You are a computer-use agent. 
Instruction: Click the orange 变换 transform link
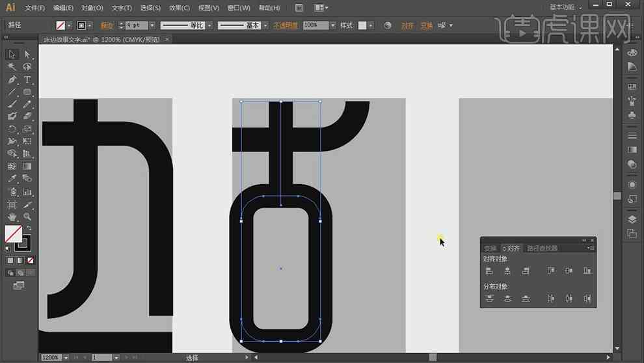pos(426,25)
